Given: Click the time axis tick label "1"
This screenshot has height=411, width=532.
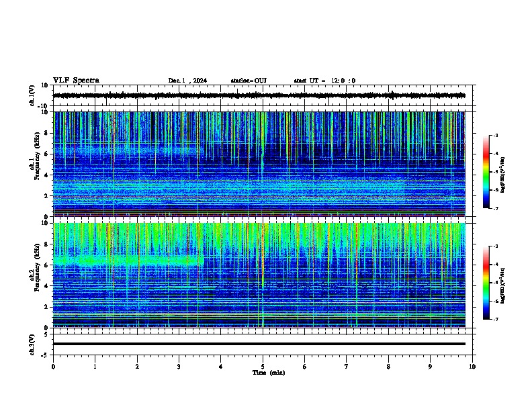Looking at the screenshot, I should click(x=95, y=367).
